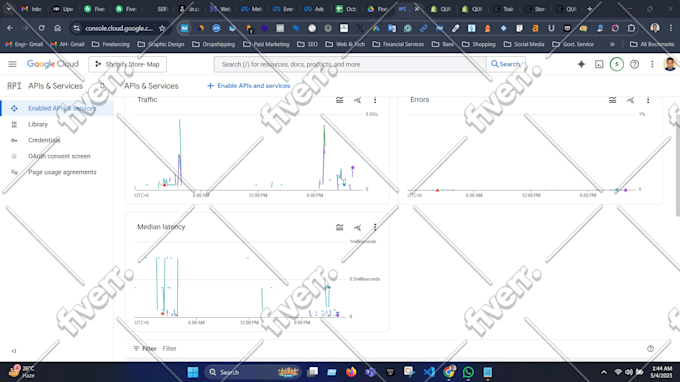Viewport: 680px width, 382px height.
Task: Click the taskbar Search box
Action: pos(252,372)
